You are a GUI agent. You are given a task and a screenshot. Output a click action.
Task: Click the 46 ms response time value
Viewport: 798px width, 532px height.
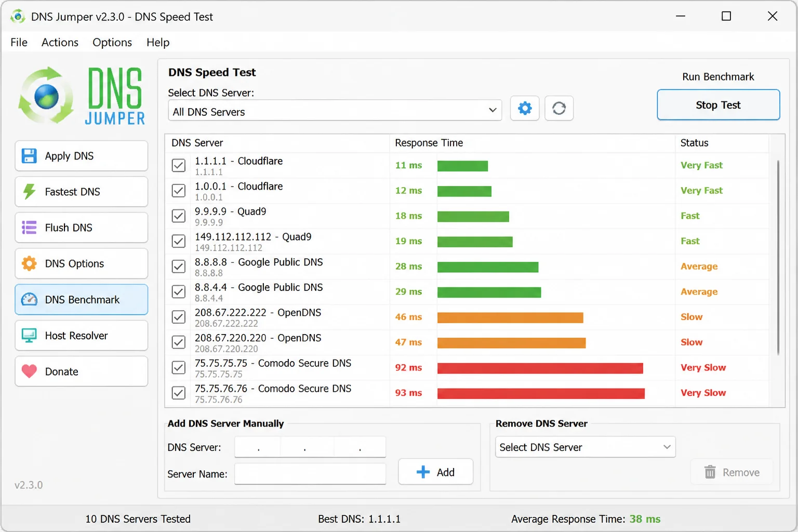tap(408, 317)
